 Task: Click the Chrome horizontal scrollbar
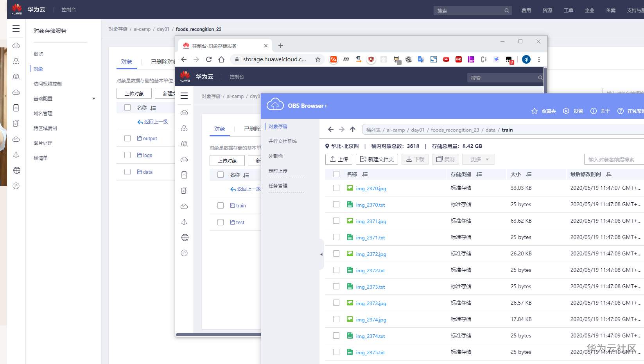coord(218,335)
